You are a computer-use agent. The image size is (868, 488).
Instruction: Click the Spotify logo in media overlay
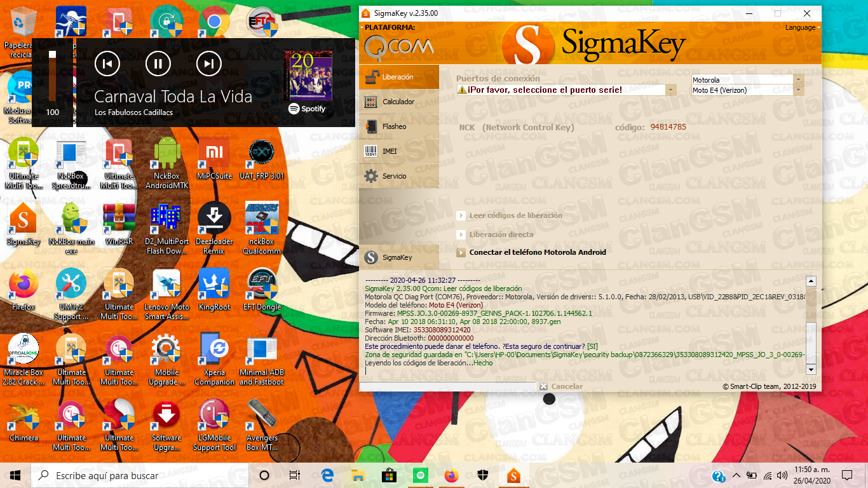[x=307, y=109]
